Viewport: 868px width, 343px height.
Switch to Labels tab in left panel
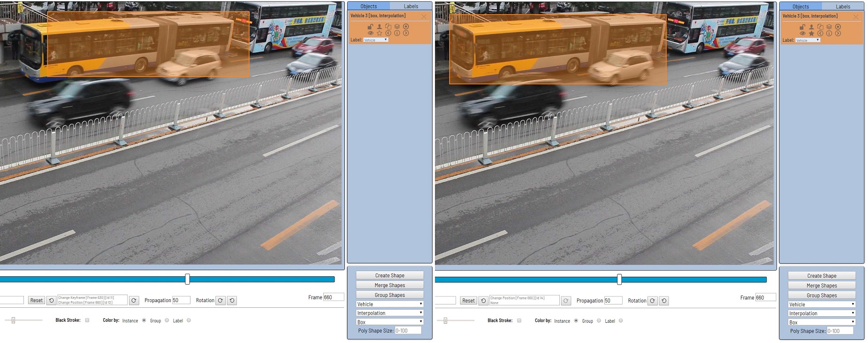coord(411,6)
